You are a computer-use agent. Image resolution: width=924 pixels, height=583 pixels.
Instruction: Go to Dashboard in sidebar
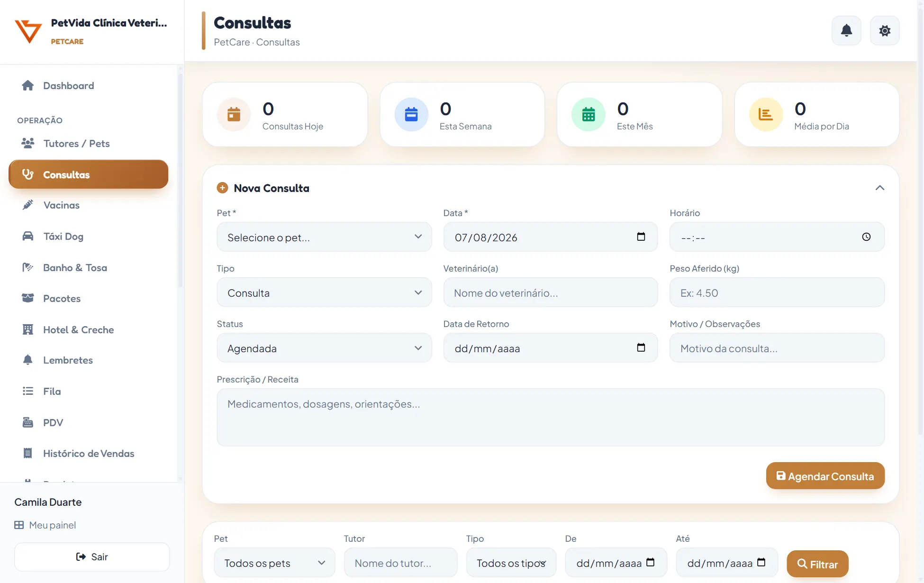click(89, 86)
